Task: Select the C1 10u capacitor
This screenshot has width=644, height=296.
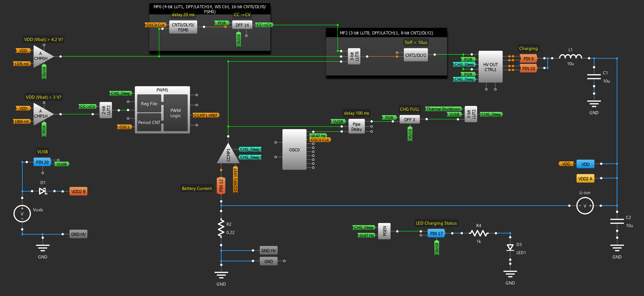Action: click(594, 77)
